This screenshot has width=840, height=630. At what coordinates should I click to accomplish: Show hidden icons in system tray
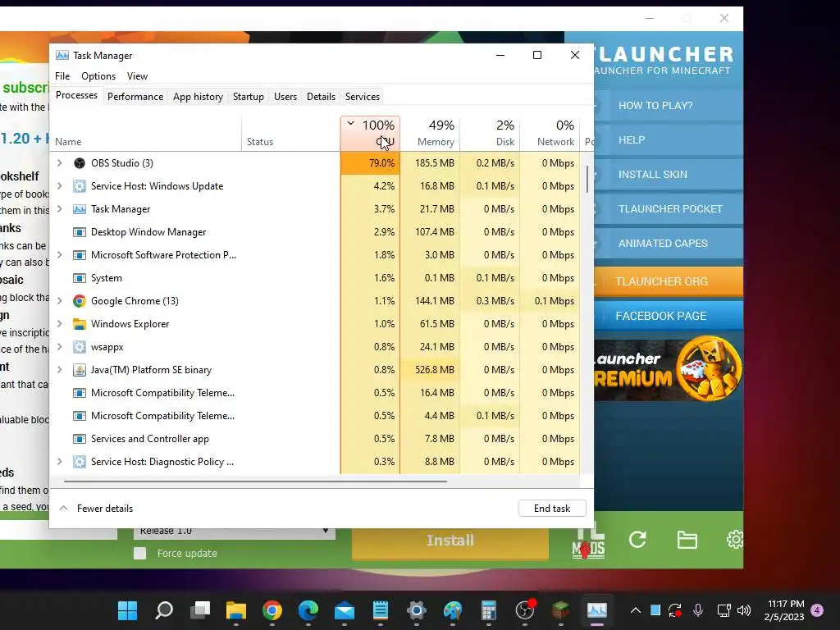click(x=636, y=610)
